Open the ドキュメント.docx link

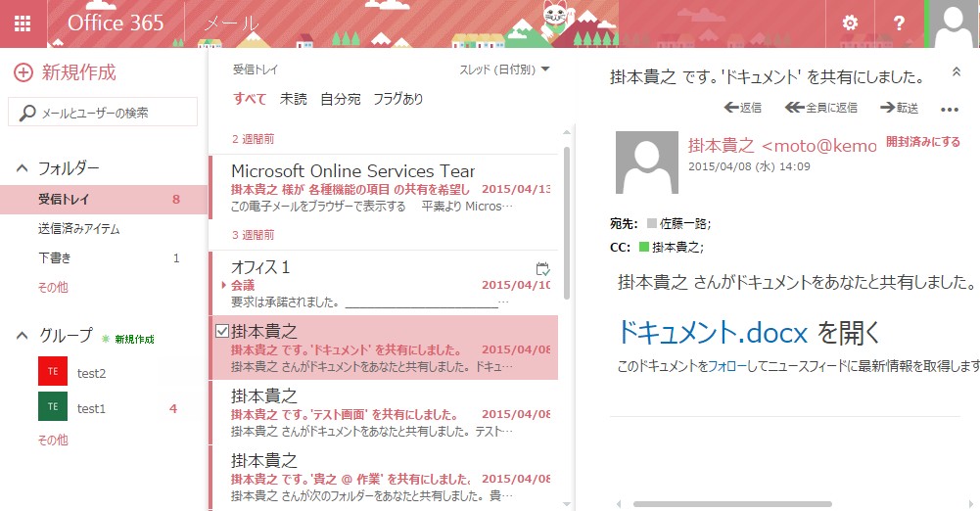(713, 332)
